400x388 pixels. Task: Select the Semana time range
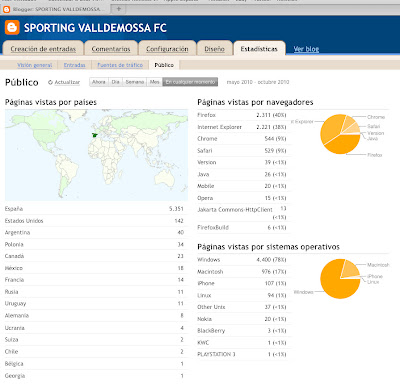(x=135, y=82)
